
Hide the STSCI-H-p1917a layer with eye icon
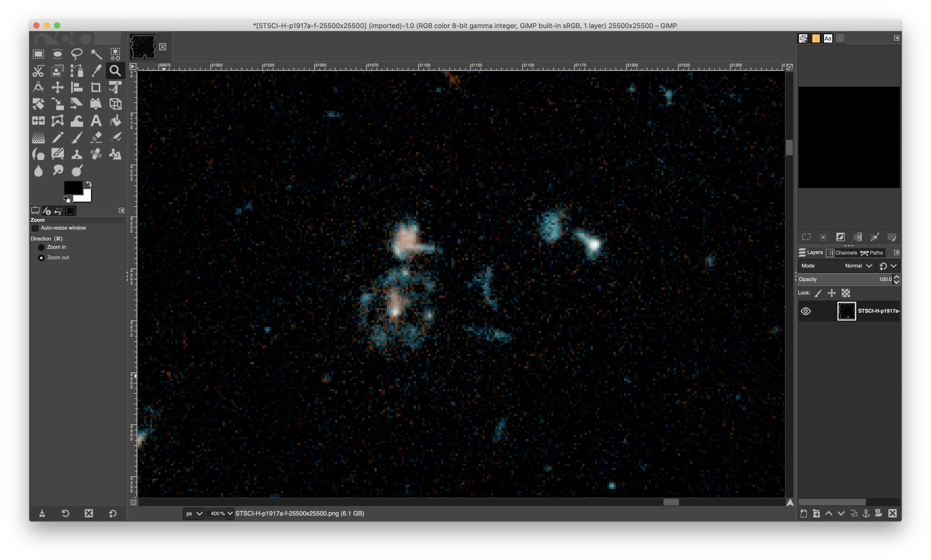coord(806,311)
